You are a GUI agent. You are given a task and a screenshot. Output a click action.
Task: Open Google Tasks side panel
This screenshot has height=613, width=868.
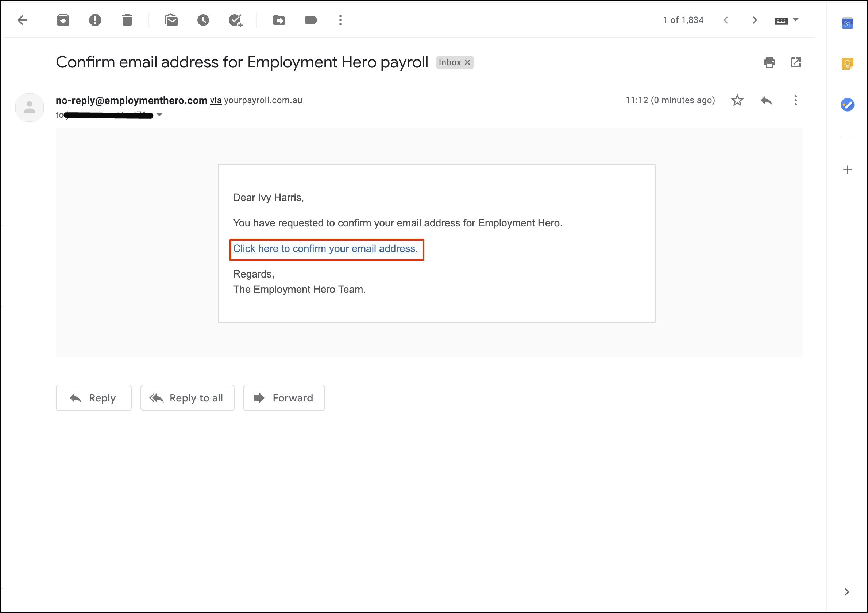[848, 105]
